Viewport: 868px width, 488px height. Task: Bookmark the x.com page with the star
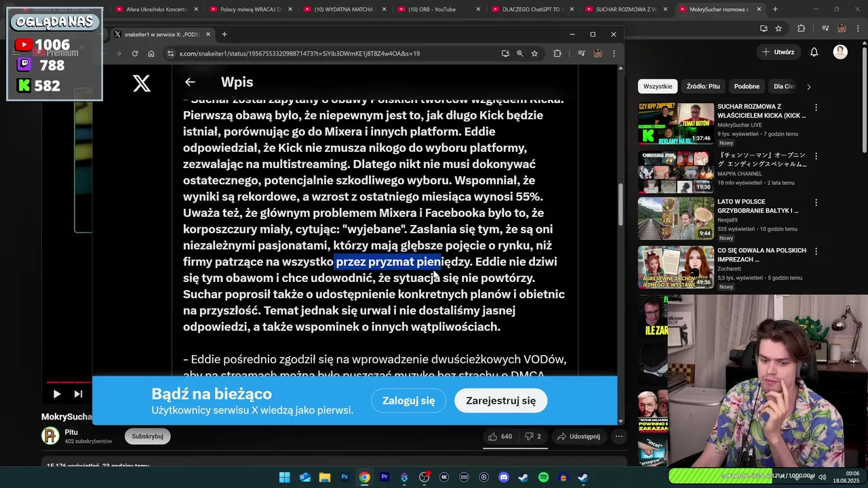[x=534, y=54]
